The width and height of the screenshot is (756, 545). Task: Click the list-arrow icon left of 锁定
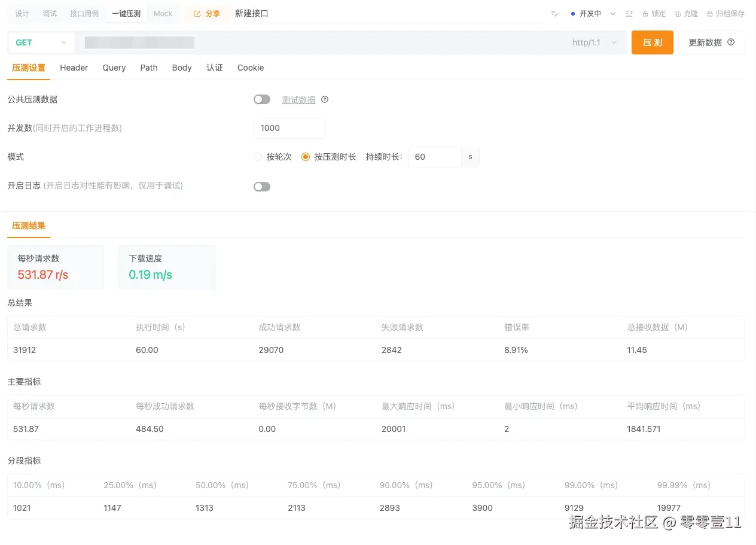coord(629,13)
